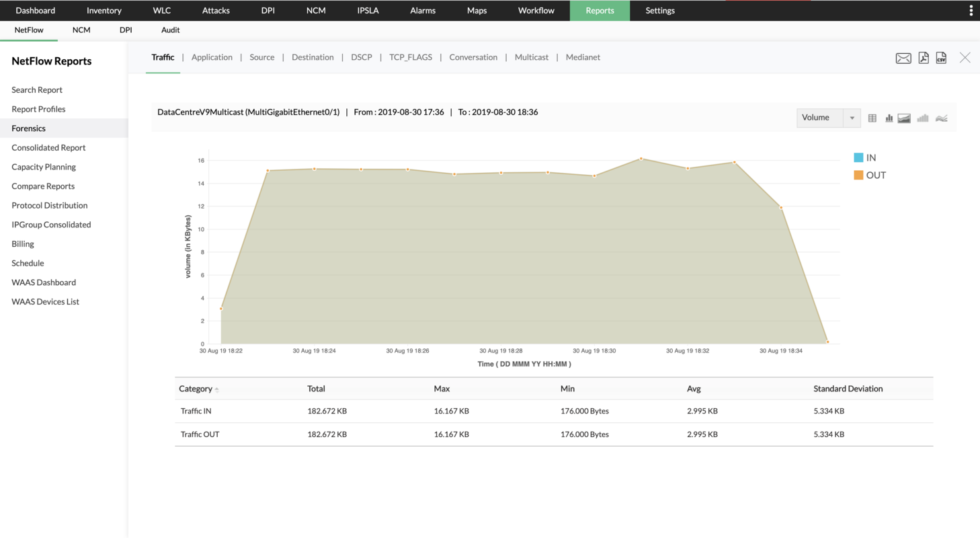Screen dimensions: 980x538
Task: Switch to the Conversation report tab
Action: pos(473,58)
